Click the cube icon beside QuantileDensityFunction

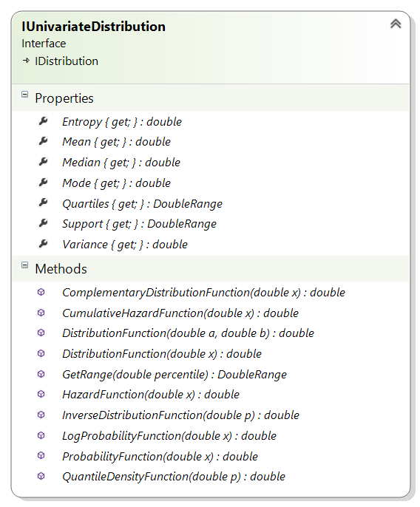pos(41,476)
